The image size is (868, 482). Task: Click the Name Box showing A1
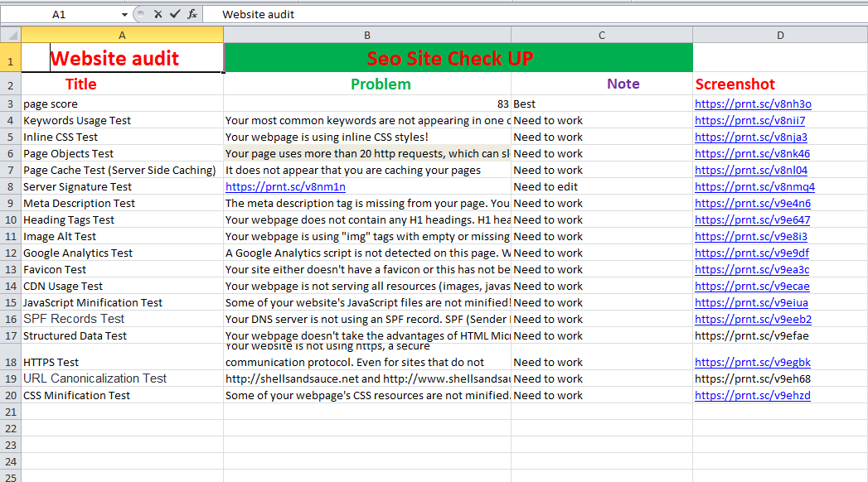(58, 14)
